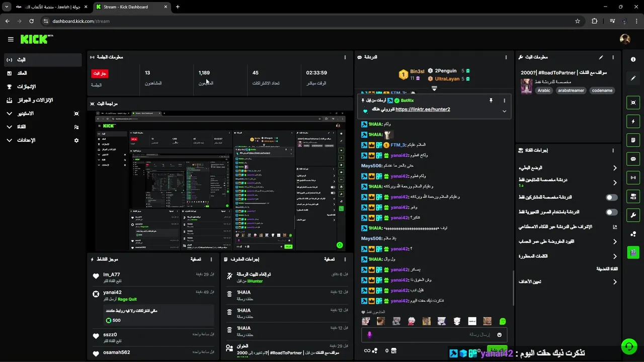This screenshot has height=362, width=644.
Task: Open the green support headset button
Action: (x=628, y=347)
